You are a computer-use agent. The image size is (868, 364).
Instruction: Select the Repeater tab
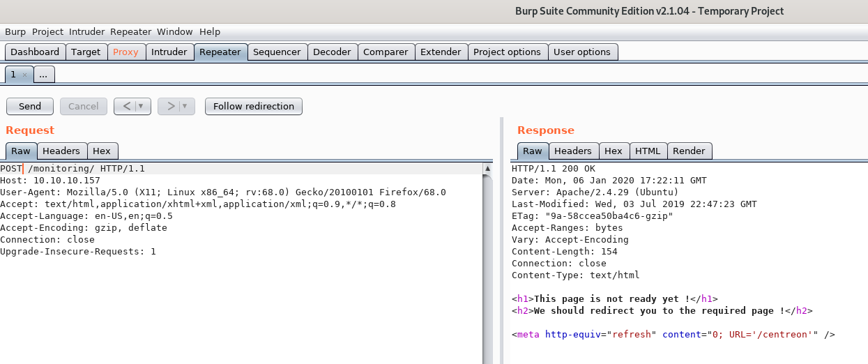[220, 52]
